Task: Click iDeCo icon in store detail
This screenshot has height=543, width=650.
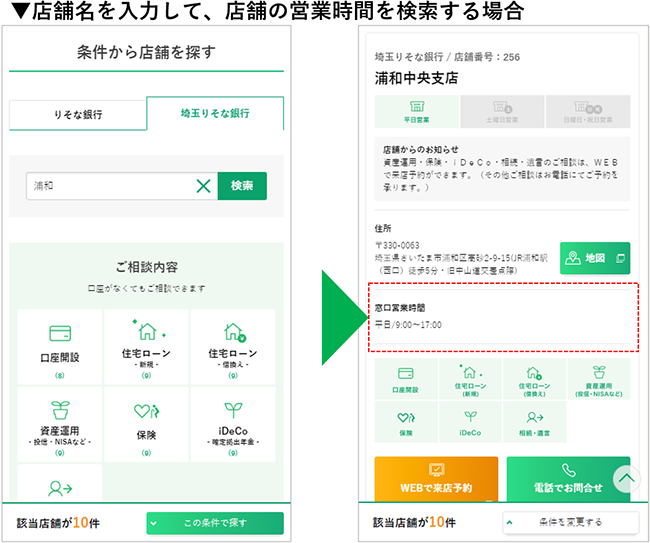Action: (x=470, y=422)
